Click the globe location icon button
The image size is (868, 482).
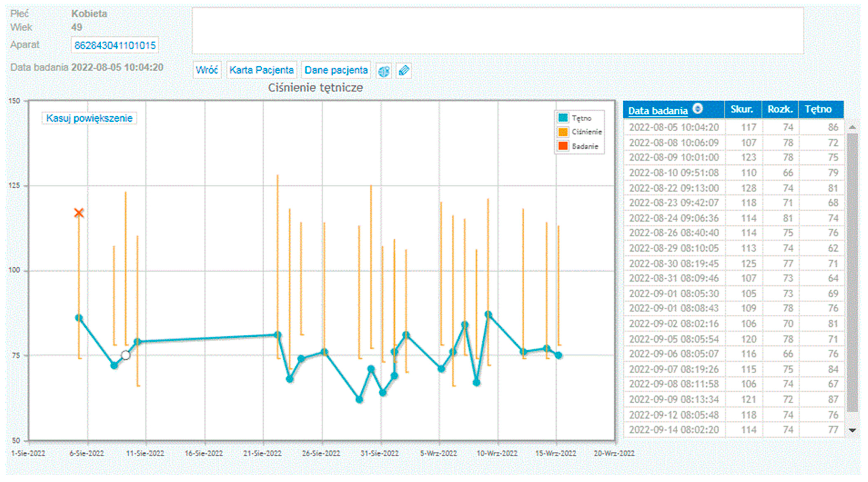pyautogui.click(x=384, y=71)
